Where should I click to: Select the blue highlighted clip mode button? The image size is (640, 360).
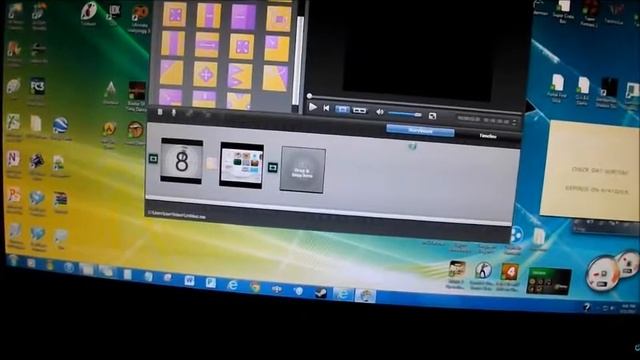click(x=342, y=109)
